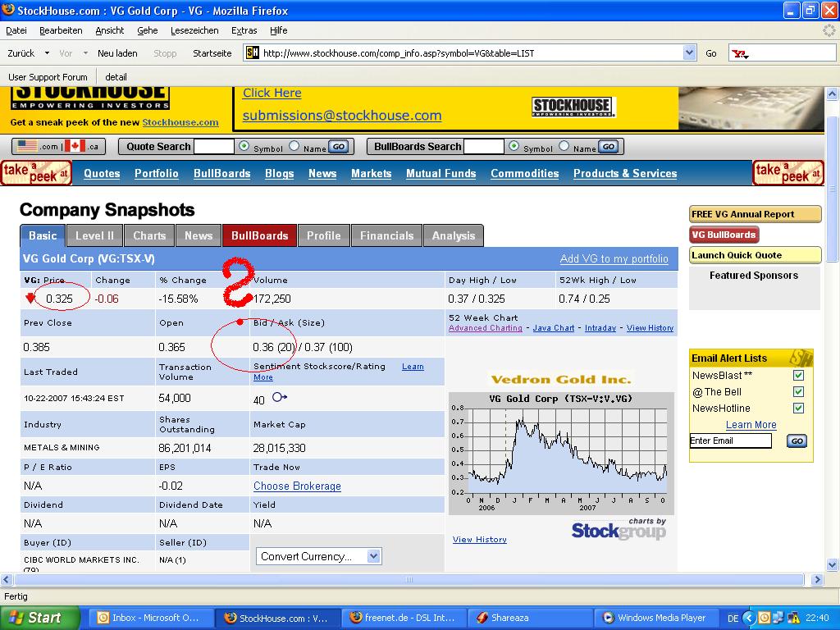
Task: Click Commodities in the navigation bar
Action: click(x=524, y=174)
